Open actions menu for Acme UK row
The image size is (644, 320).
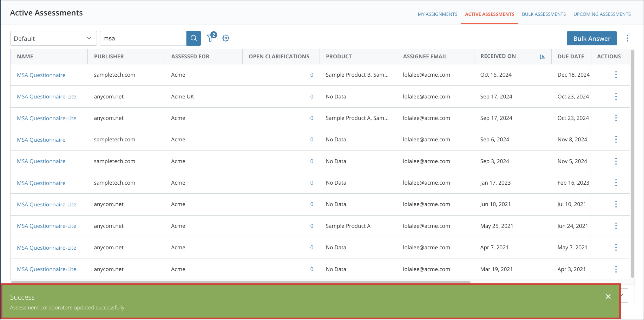616,96
